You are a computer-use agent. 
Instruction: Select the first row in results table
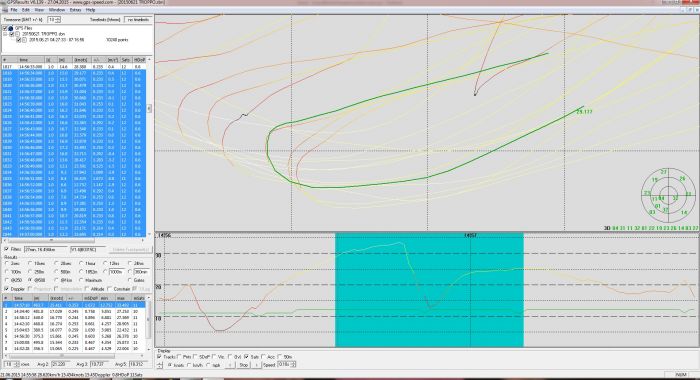74,305
